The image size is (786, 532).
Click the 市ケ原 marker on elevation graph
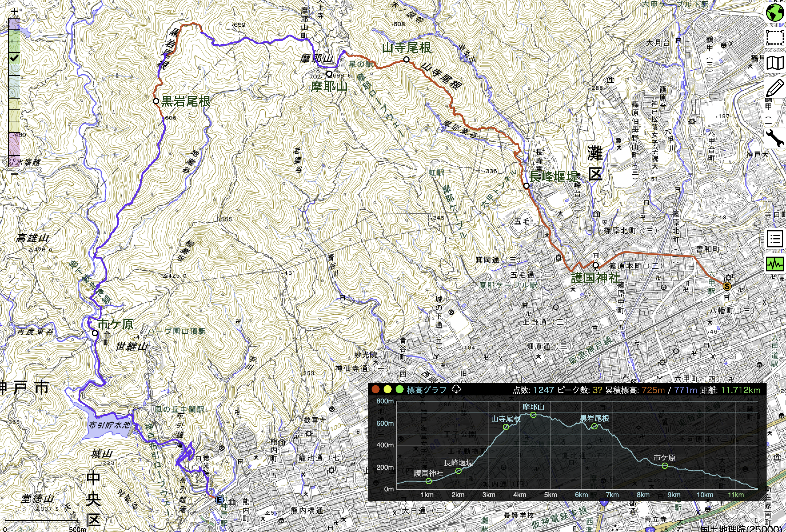click(665, 466)
